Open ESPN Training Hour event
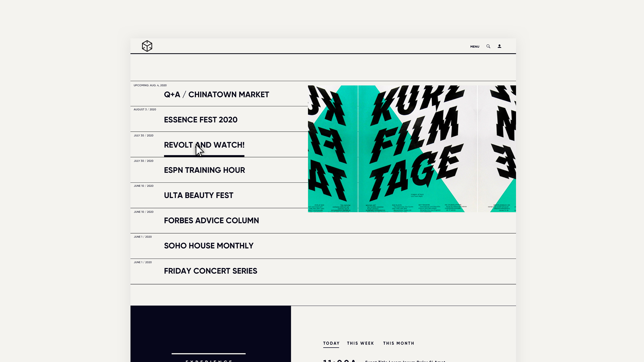 click(x=204, y=170)
